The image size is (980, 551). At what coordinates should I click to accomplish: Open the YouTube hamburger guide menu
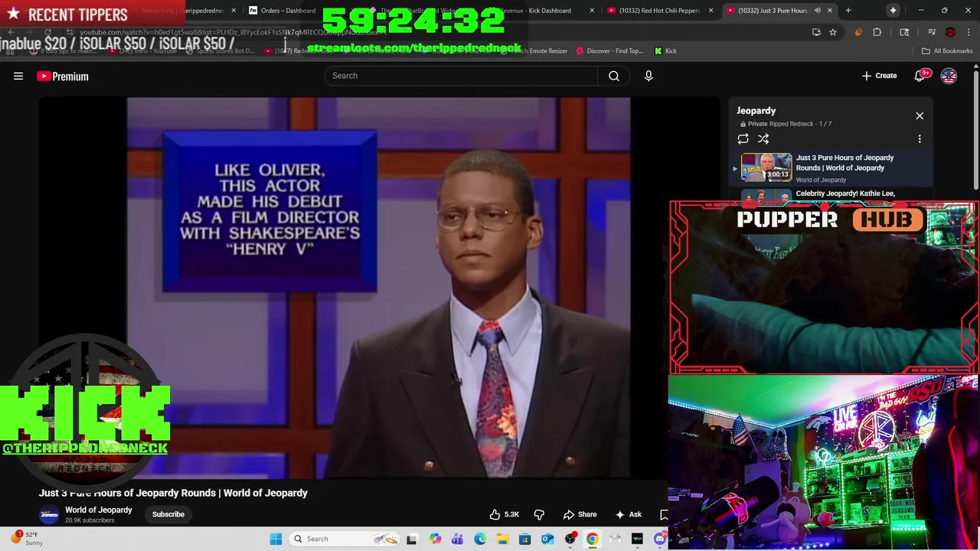(x=18, y=76)
